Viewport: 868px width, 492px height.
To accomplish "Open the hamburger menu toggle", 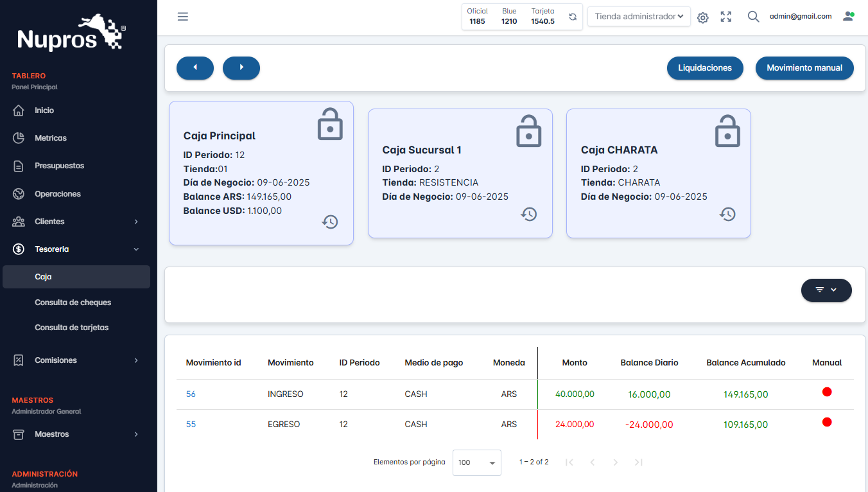I will click(x=183, y=17).
